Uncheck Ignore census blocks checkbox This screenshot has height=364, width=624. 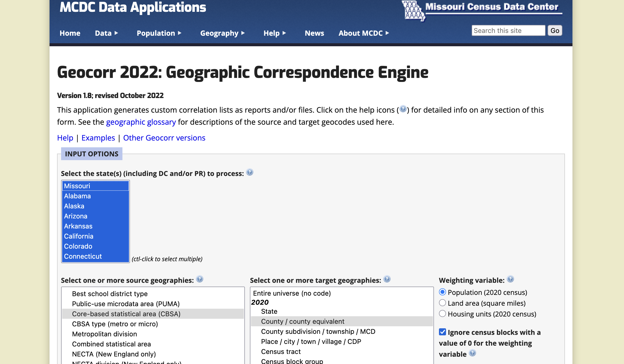[442, 332]
